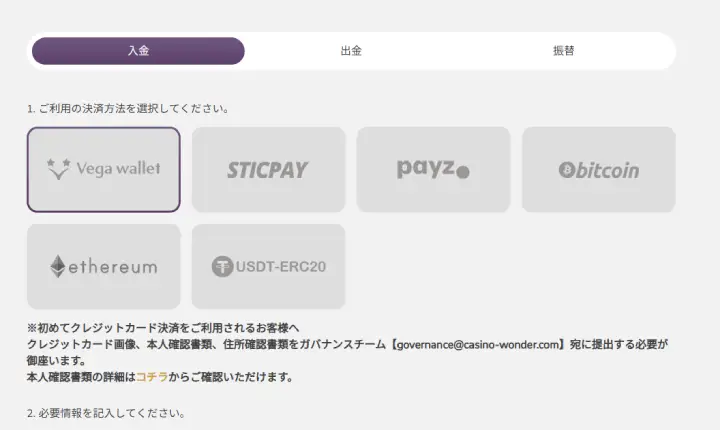Choose Vega wallet payment method
Viewport: 720px width, 430px height.
point(103,170)
